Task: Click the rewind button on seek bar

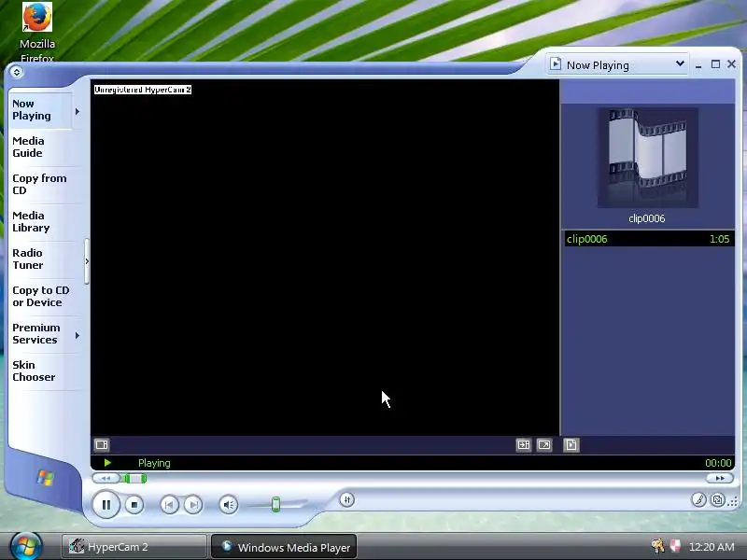Action: [106, 478]
